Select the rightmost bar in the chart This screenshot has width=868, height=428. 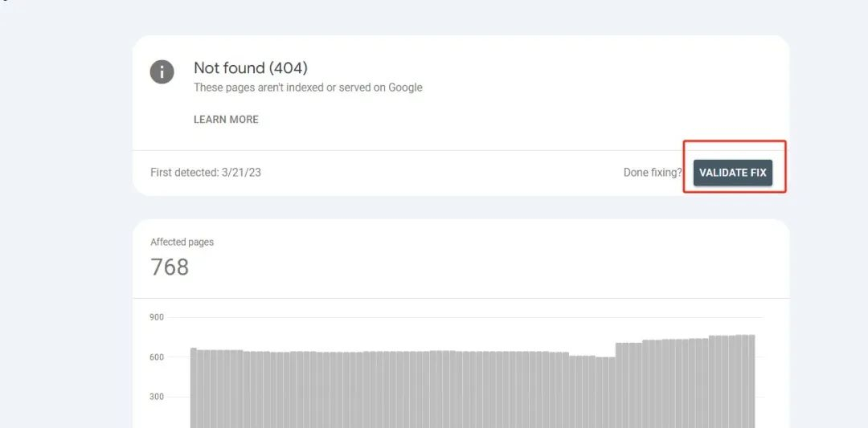point(751,381)
